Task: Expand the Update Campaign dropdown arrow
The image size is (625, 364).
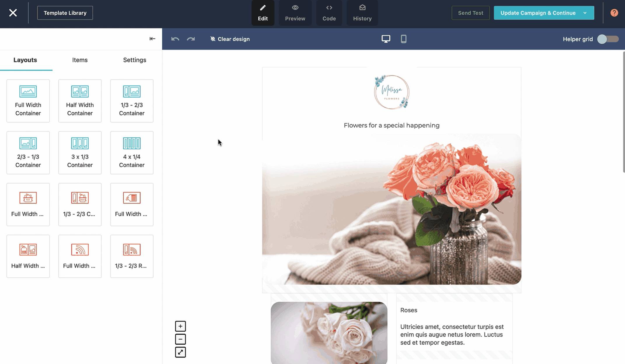Action: (x=585, y=13)
